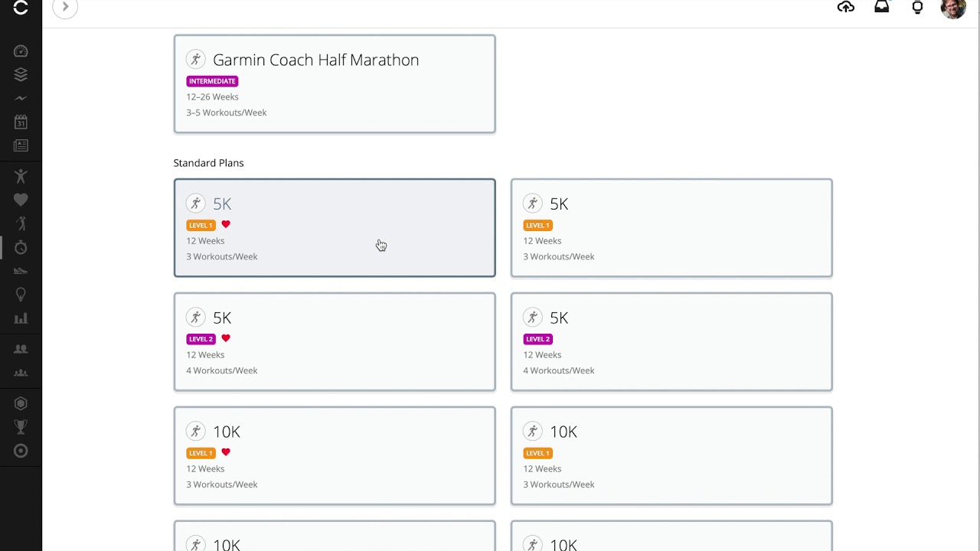980x551 pixels.
Task: Select 10K Level 1 plan card with heart icon
Action: click(x=335, y=456)
